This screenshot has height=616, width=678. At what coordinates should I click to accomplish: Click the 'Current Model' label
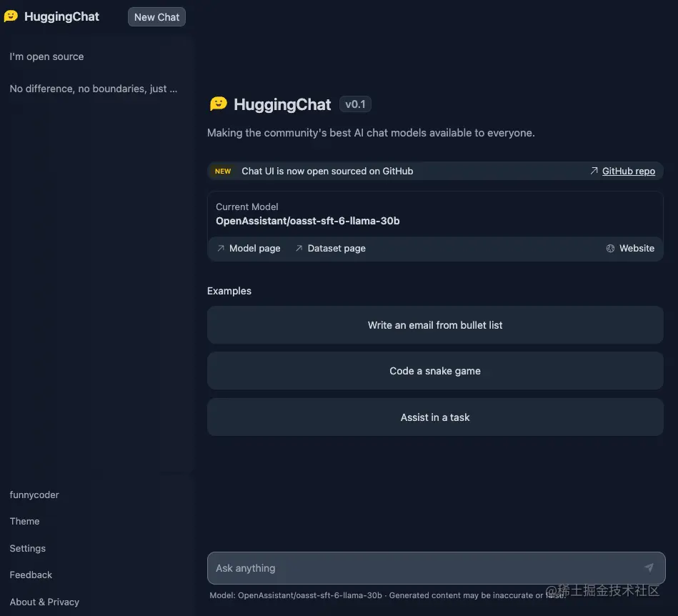(x=247, y=207)
